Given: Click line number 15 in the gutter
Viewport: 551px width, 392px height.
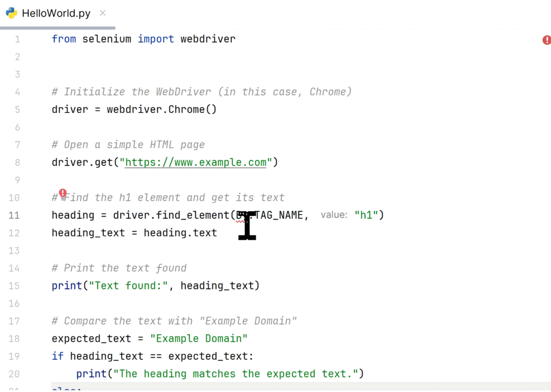Looking at the screenshot, I should click(x=14, y=286).
